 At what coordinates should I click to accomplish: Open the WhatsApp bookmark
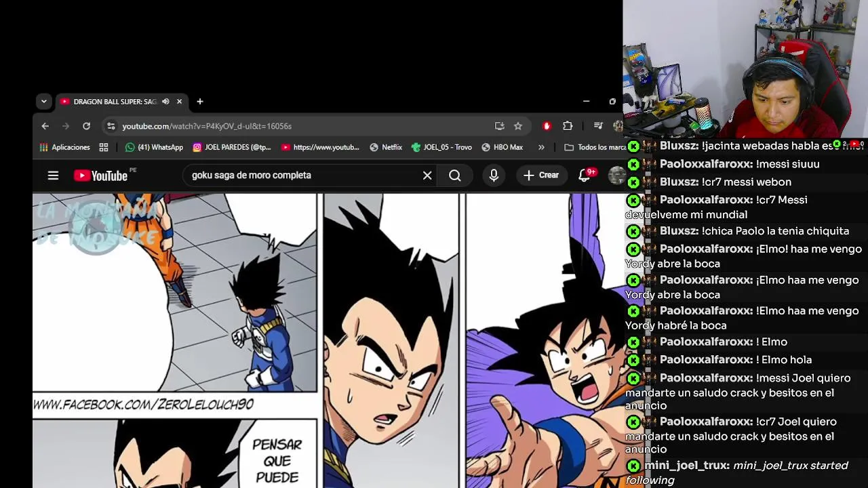point(154,147)
